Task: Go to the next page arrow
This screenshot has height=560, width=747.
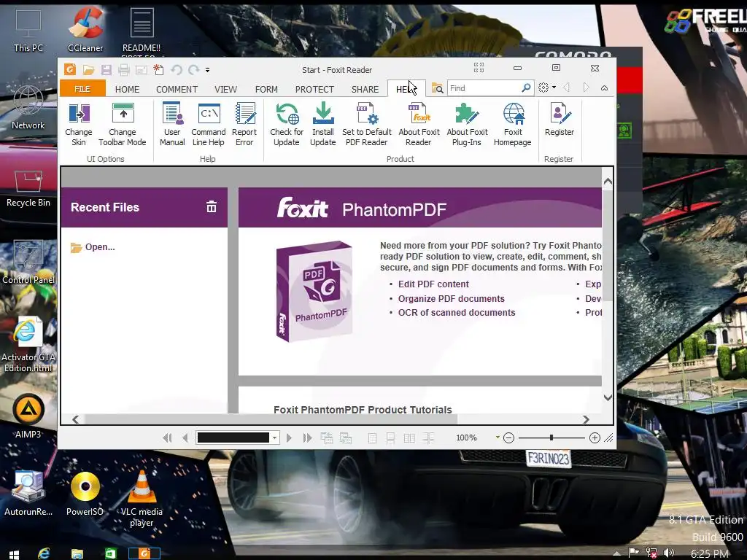Action: click(289, 437)
